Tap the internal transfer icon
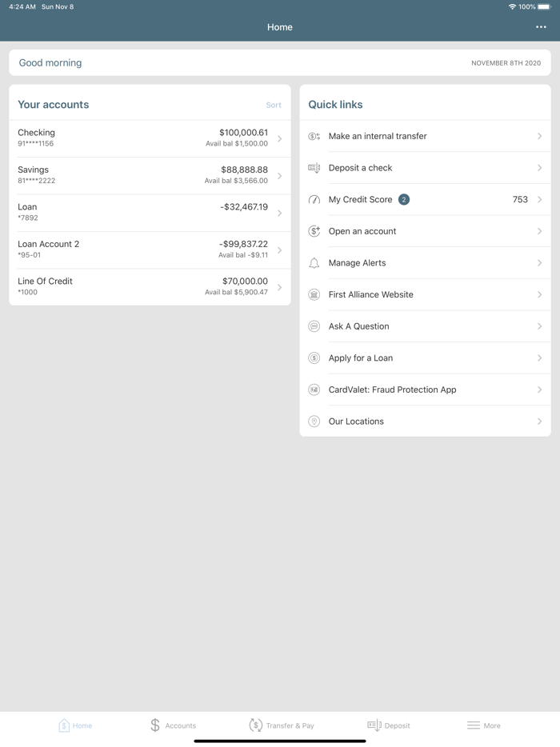This screenshot has width=560, height=747. pos(314,136)
